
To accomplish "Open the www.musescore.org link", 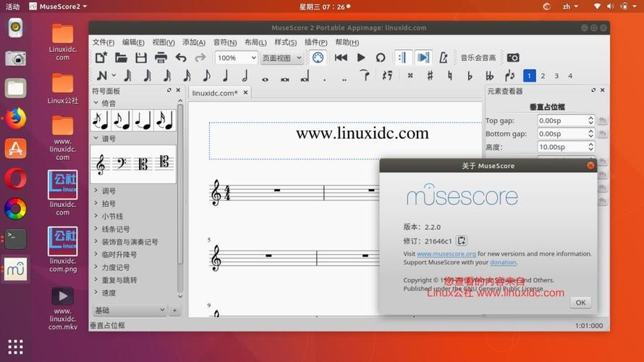I will point(446,254).
